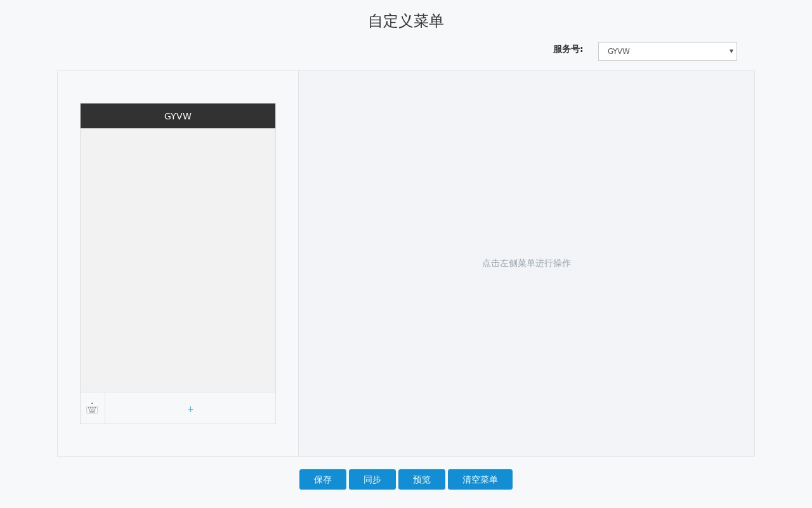Click the 预览 button
Screen dimensions: 812x508
(x=422, y=479)
